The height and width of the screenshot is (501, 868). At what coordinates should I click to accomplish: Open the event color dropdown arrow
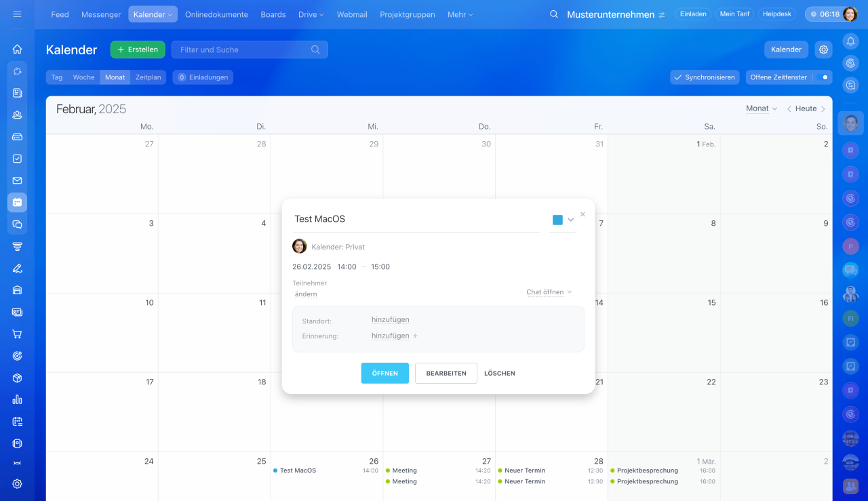coord(571,220)
